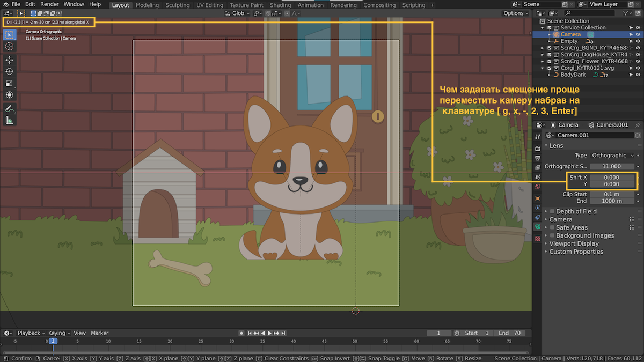Click the outliner filter funnel icon
This screenshot has width=644, height=362.
point(624,13)
